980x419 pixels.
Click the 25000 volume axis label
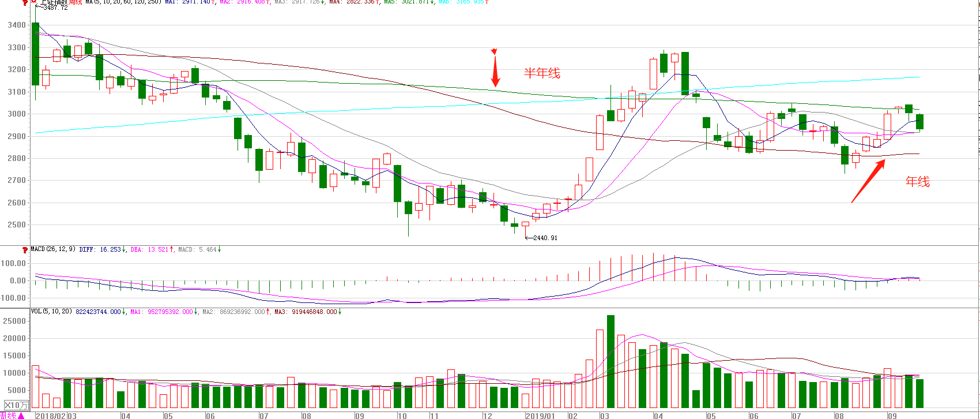pyautogui.click(x=14, y=321)
